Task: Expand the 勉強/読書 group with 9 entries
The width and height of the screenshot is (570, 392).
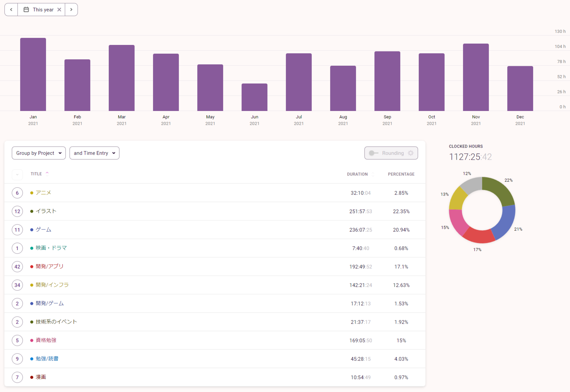Action: [x=17, y=359]
